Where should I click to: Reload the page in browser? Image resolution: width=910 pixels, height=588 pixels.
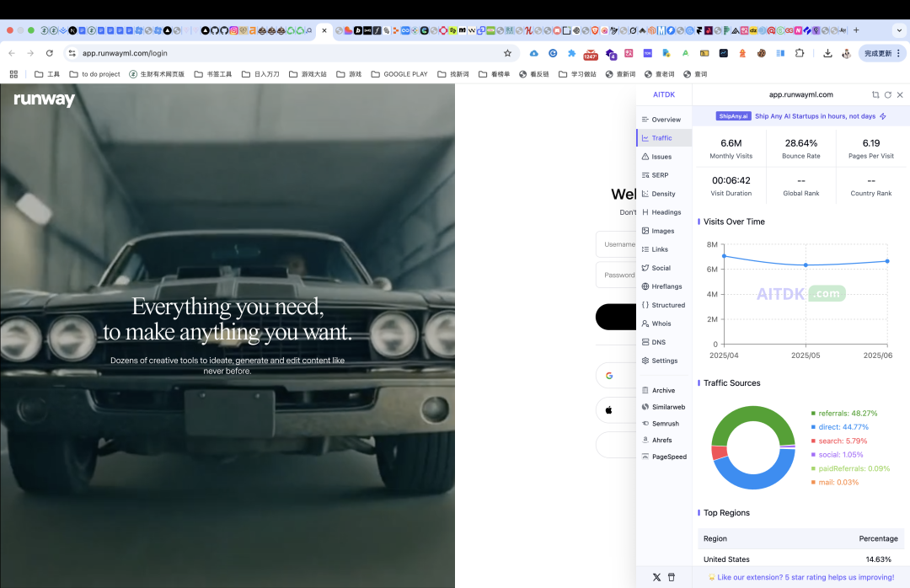click(x=50, y=53)
